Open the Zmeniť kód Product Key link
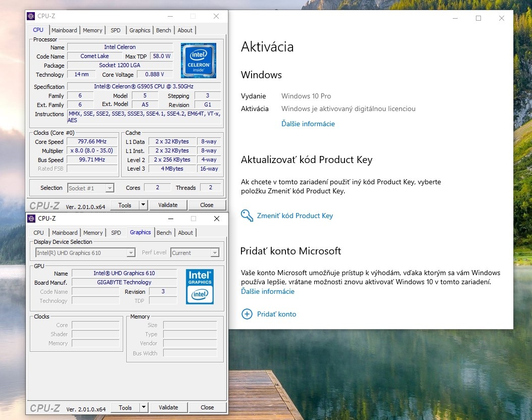This screenshot has width=532, height=420. (295, 216)
